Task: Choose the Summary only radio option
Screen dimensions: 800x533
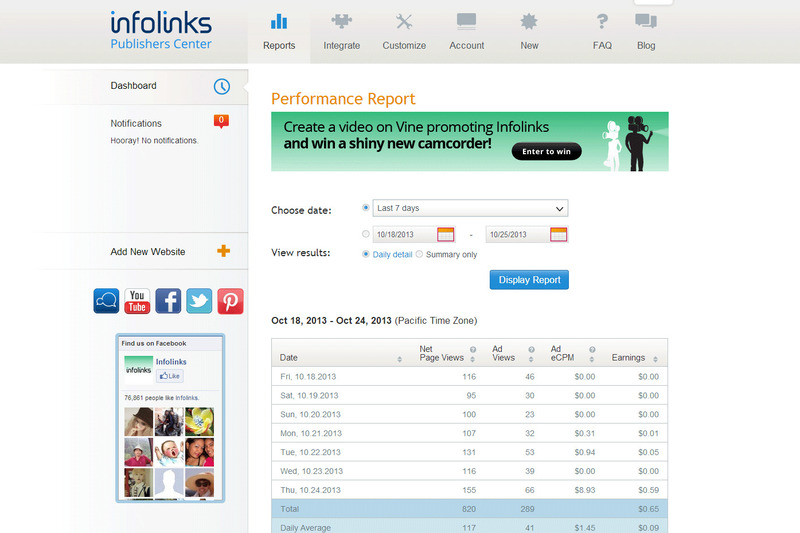Action: pyautogui.click(x=419, y=254)
